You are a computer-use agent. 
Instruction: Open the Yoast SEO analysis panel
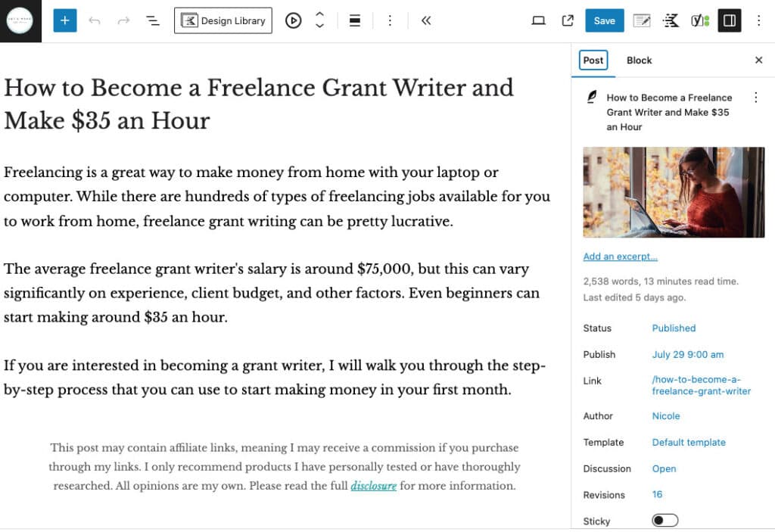[699, 20]
